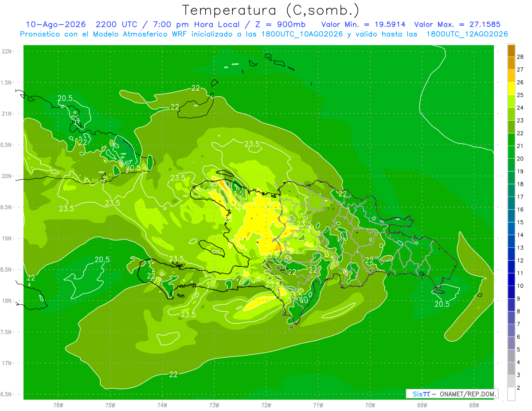Click the colorbar scale label '19'
532x411 pixels.
point(520,171)
